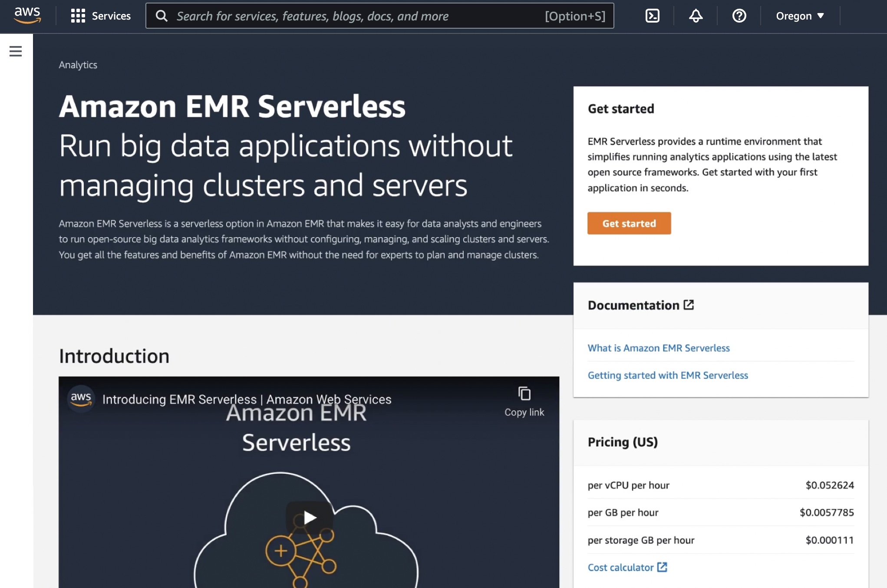Click the orange Get started button
The image size is (887, 588).
click(x=629, y=223)
